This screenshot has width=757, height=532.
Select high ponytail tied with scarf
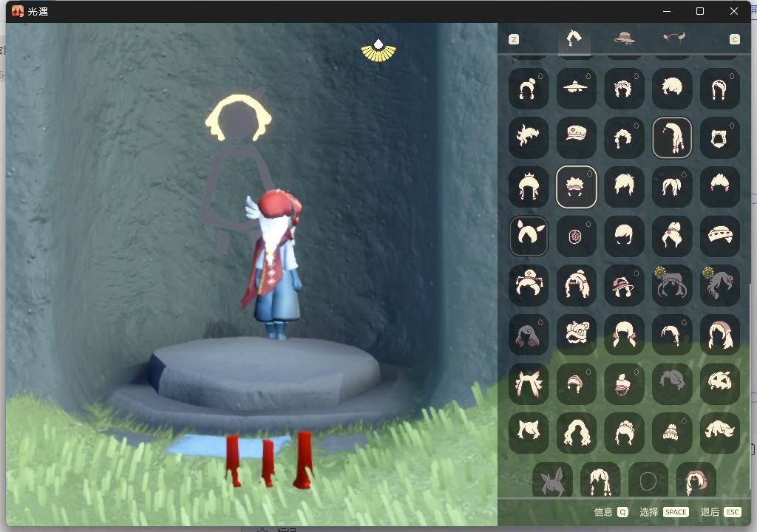coord(672,236)
